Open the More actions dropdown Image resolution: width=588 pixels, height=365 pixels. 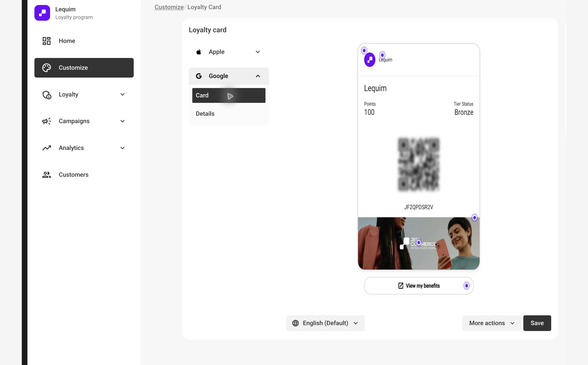492,323
